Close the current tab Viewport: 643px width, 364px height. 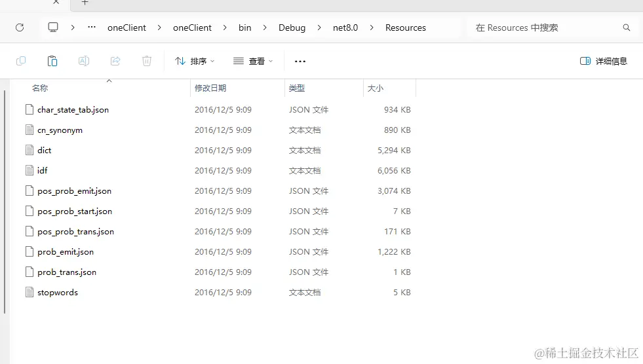click(x=56, y=2)
